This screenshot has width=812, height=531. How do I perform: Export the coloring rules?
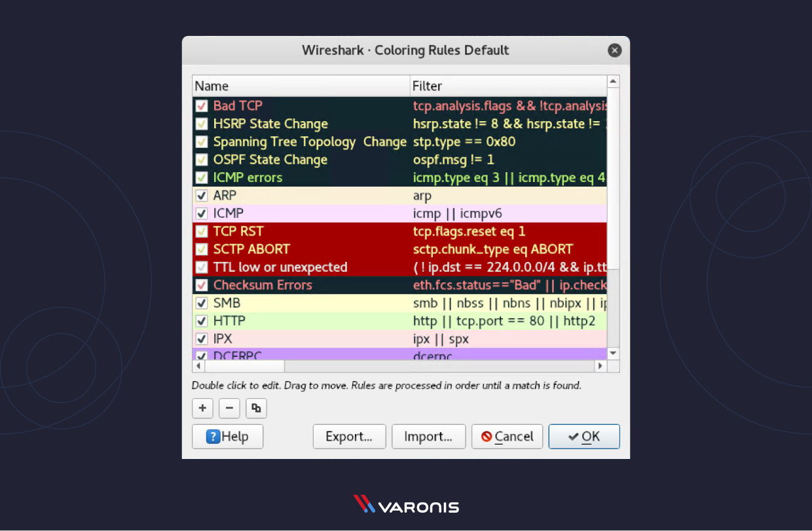[349, 436]
